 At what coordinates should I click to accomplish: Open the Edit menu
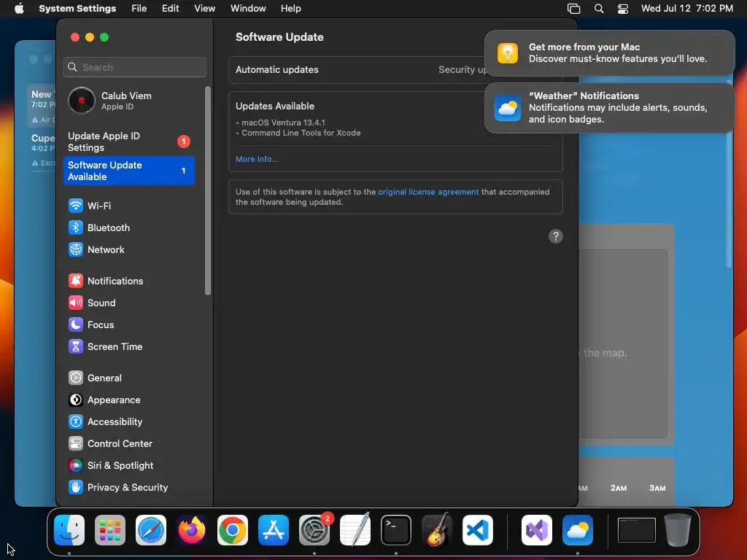pos(170,9)
